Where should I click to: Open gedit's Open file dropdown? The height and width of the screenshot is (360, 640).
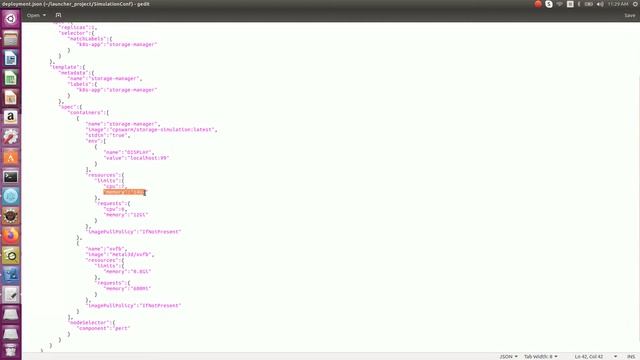[x=36, y=15]
